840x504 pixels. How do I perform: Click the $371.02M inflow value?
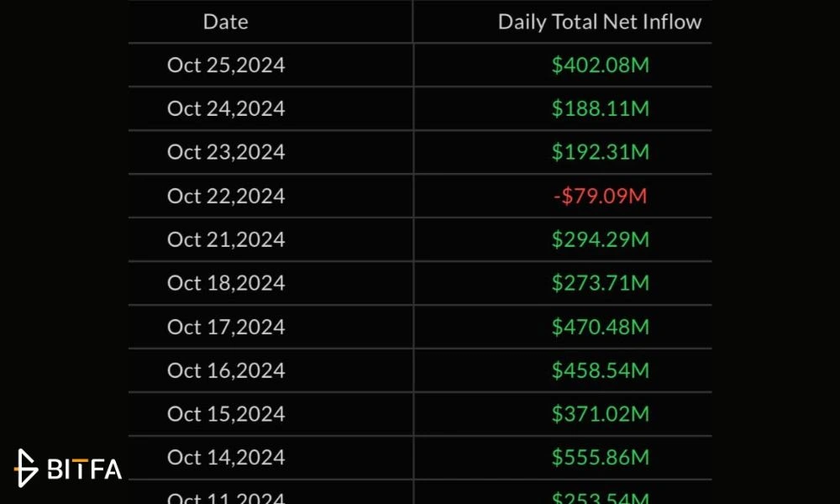[x=600, y=414]
